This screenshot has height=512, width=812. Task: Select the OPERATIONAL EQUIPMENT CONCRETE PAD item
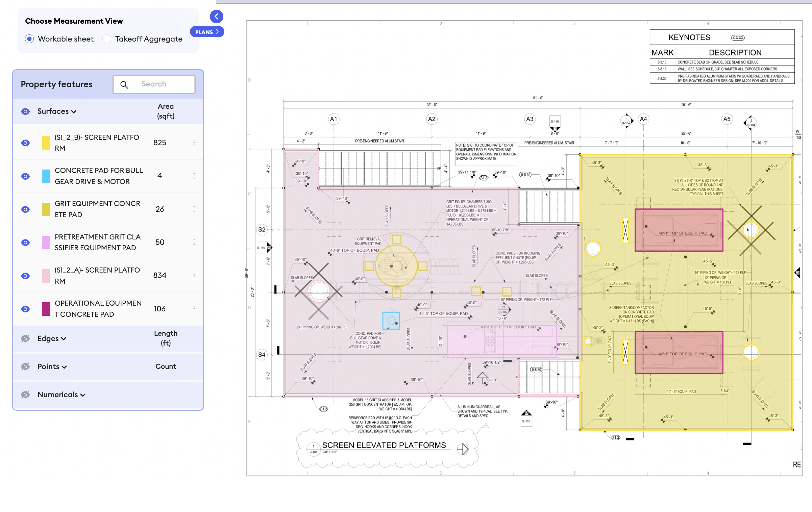point(98,309)
